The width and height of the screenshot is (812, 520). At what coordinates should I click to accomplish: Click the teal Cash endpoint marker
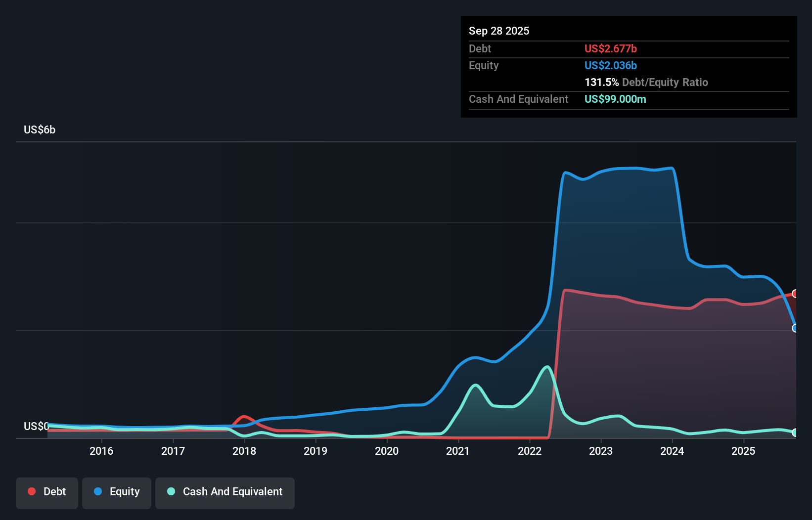pos(795,433)
